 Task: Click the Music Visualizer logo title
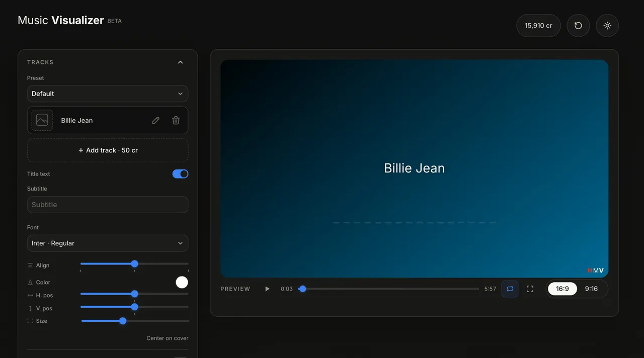click(x=61, y=20)
